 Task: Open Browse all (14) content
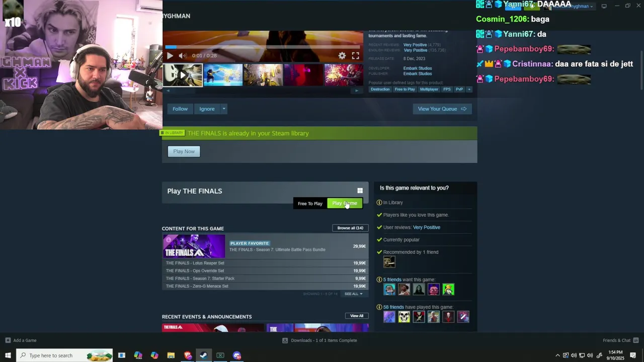(x=350, y=228)
